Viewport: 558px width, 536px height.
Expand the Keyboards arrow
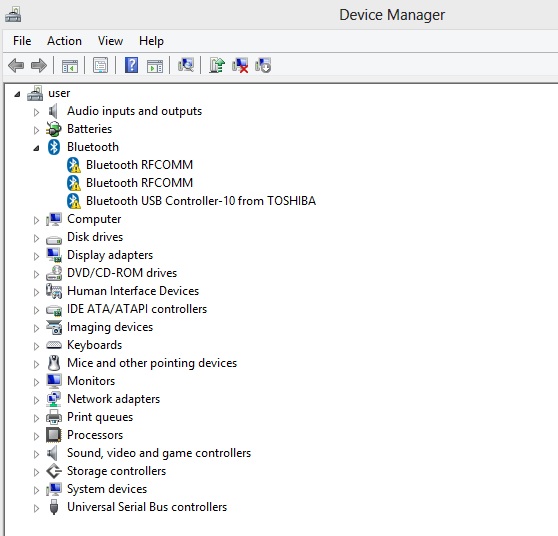pos(36,346)
